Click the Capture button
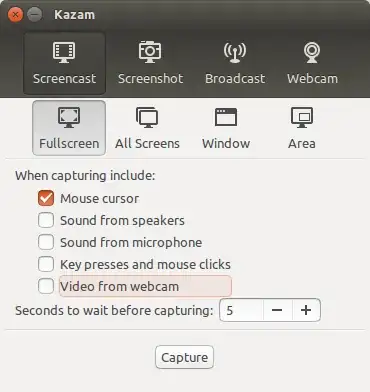 point(184,357)
